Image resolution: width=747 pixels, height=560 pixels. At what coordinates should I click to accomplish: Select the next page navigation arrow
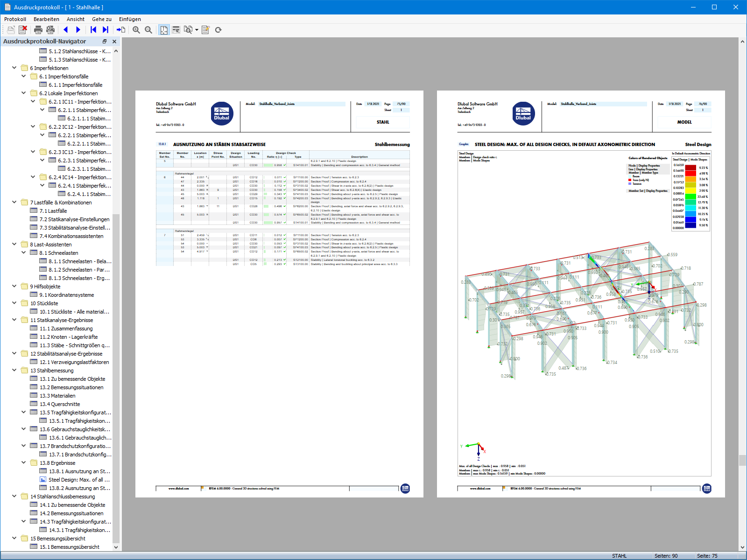pos(78,29)
